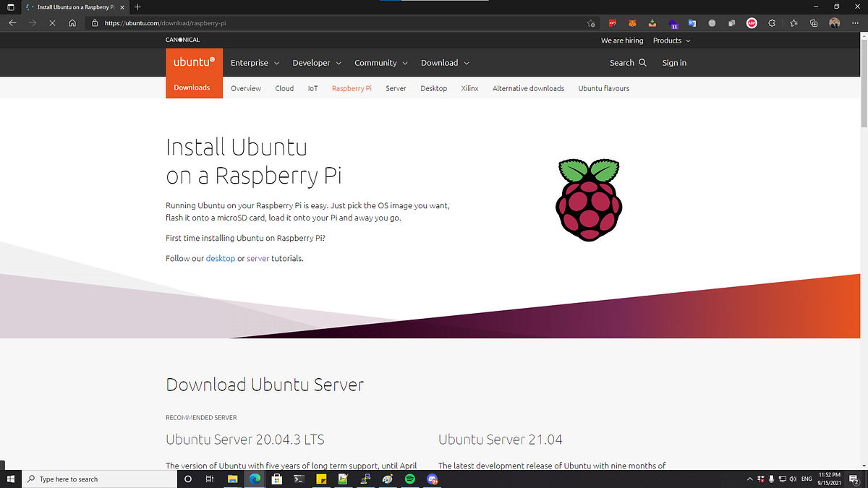Image resolution: width=868 pixels, height=488 pixels.
Task: Switch to the IoT tab
Action: coord(313,88)
